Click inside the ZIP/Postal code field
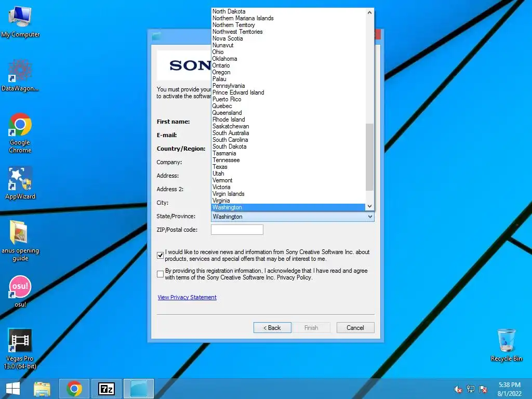 tap(237, 230)
